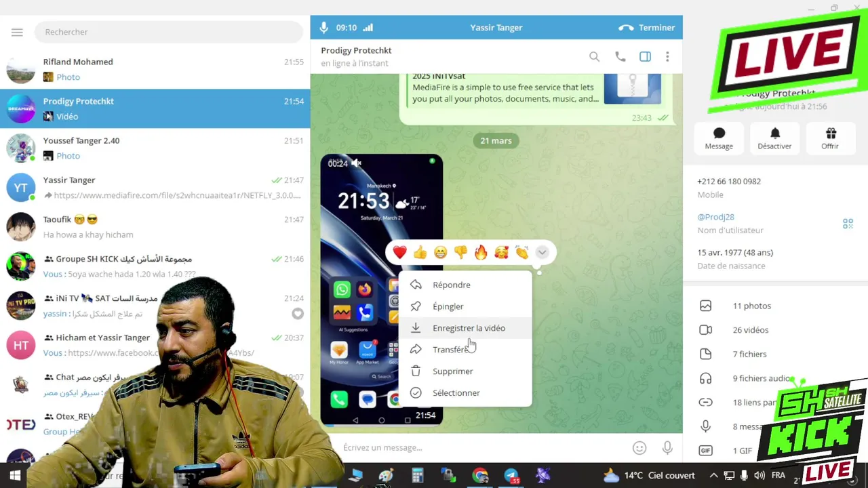Choose Supprimer in the context menu

(465, 371)
